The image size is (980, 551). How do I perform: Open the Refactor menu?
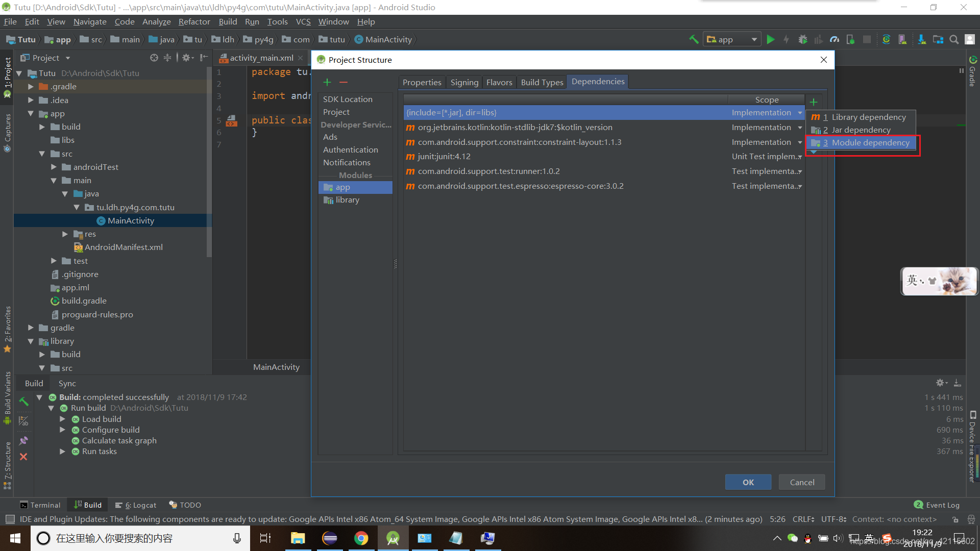coord(194,21)
